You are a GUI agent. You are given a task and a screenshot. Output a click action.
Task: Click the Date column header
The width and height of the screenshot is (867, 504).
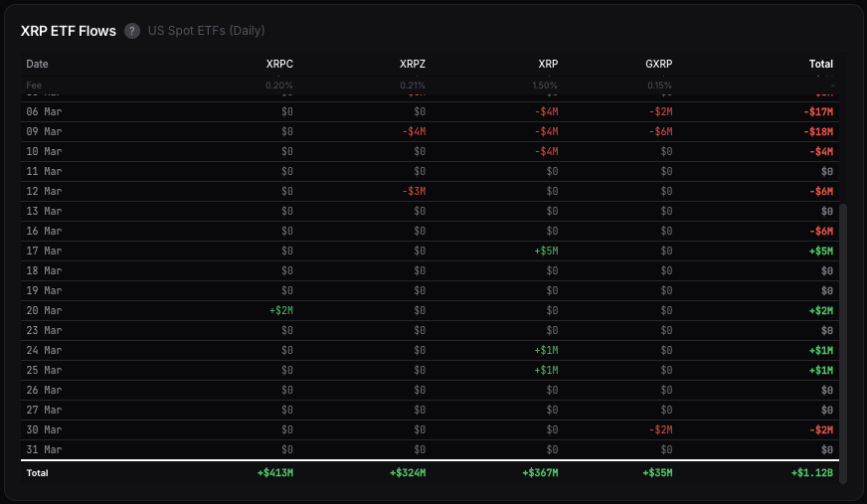coord(37,64)
